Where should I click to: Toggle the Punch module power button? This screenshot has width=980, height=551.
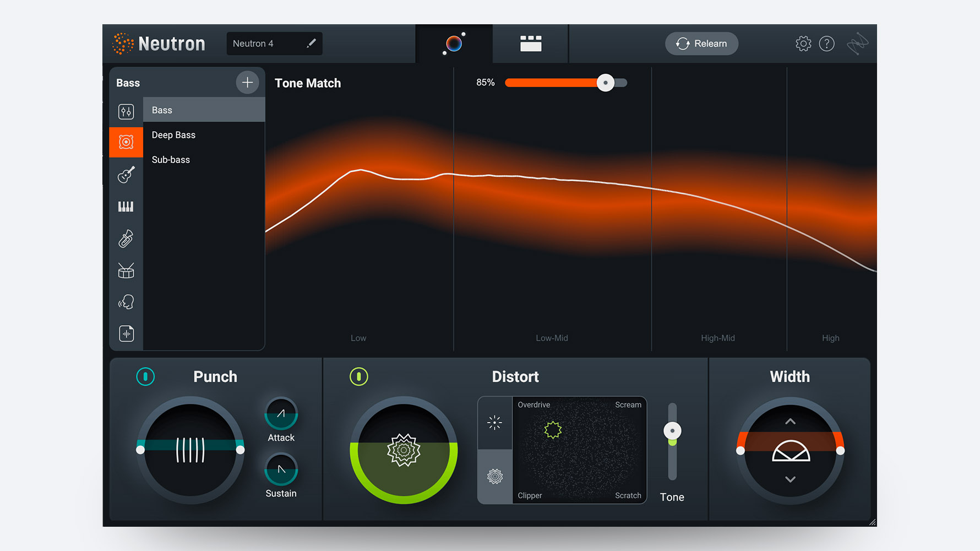[x=145, y=376]
